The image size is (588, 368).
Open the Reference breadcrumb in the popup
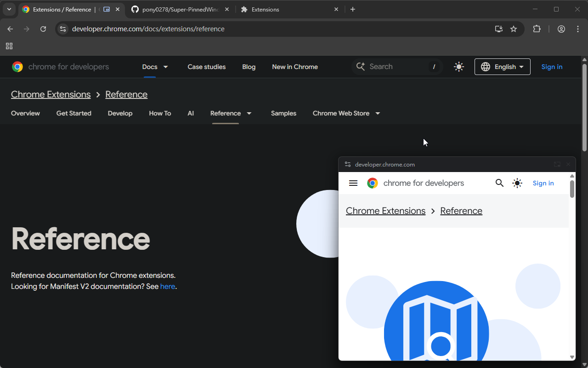click(x=461, y=211)
